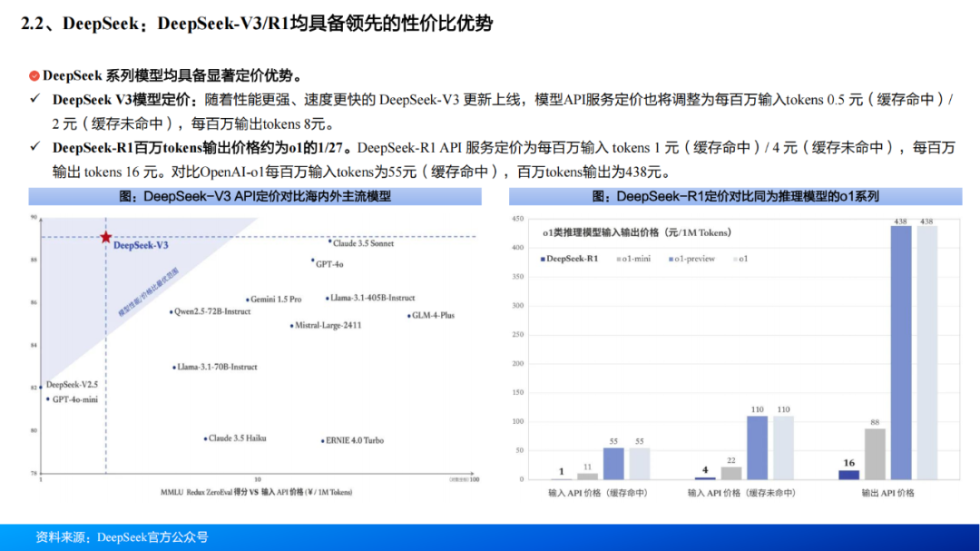Screen dimensions: 980x551
Task: Click the footer text "资料来源：DeepSeek官方公众号"
Action: [x=122, y=537]
